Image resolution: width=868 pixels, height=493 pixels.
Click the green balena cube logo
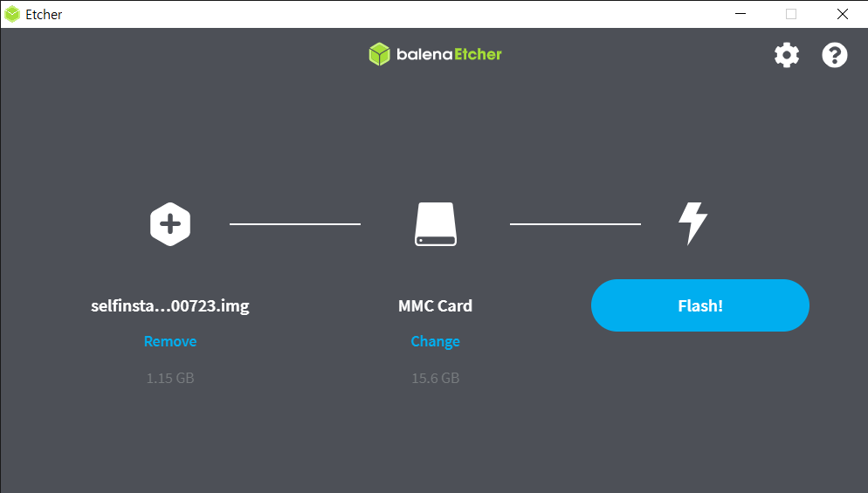tap(379, 54)
